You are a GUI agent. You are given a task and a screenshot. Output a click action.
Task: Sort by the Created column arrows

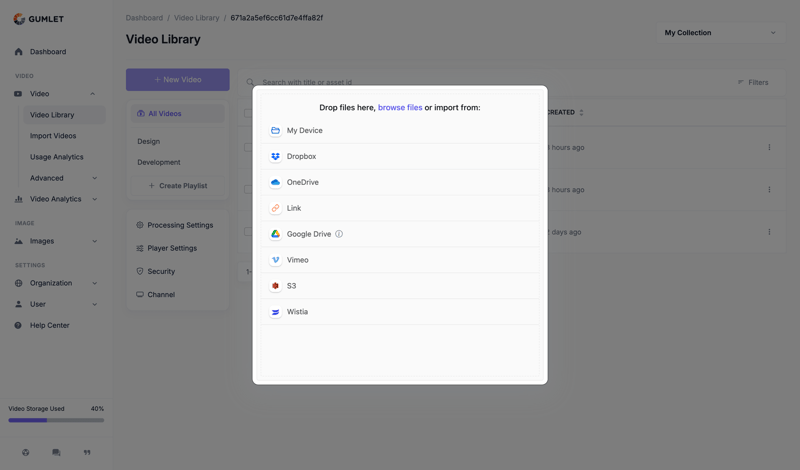[x=581, y=112]
